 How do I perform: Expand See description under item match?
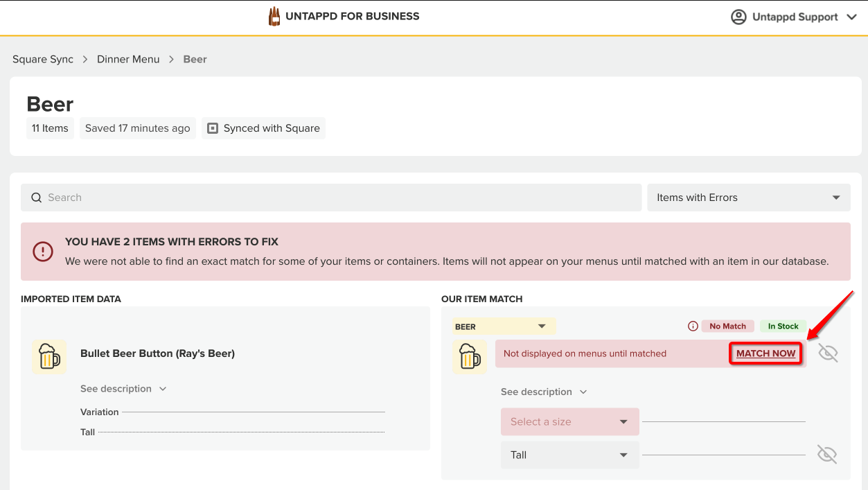tap(544, 392)
